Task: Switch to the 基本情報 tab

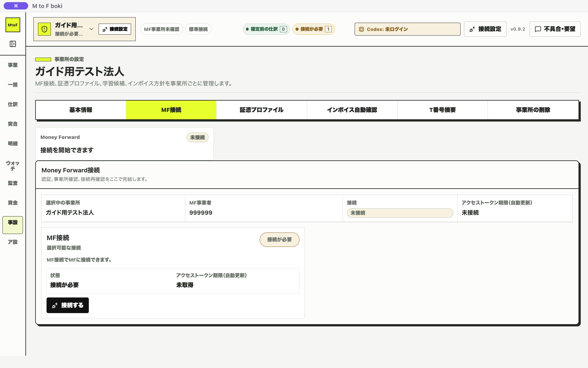Action: (81, 110)
